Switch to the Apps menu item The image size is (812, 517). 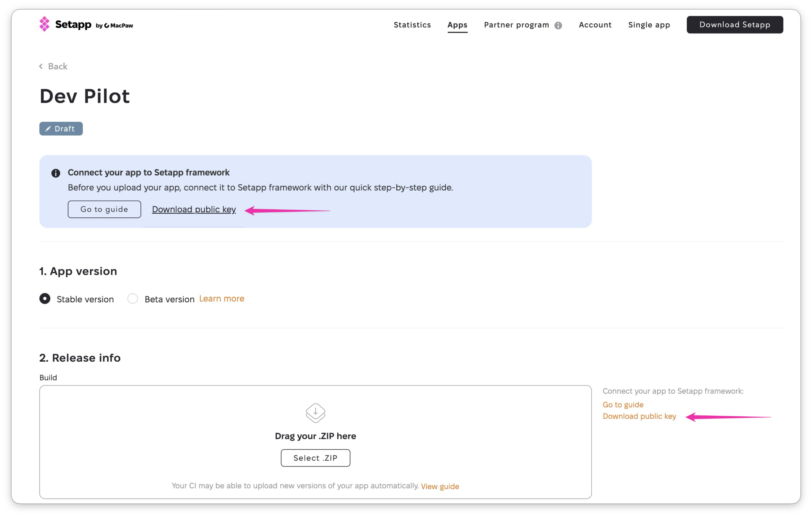click(457, 25)
